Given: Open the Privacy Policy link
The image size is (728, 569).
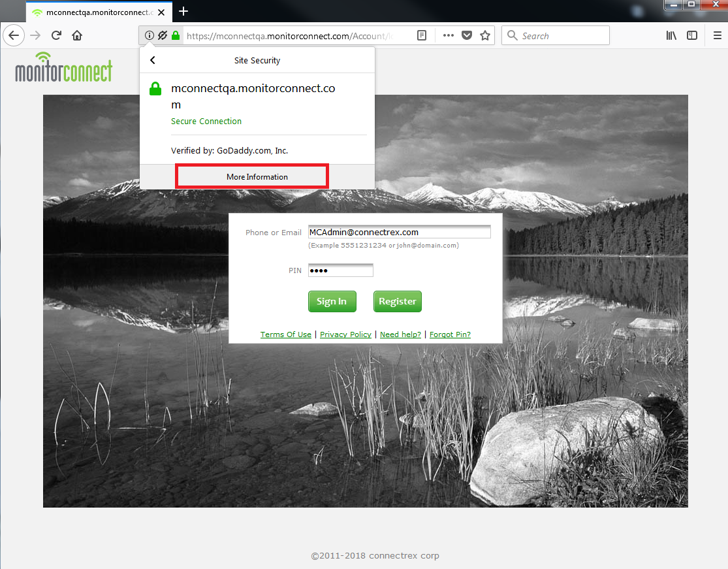Looking at the screenshot, I should 345,334.
